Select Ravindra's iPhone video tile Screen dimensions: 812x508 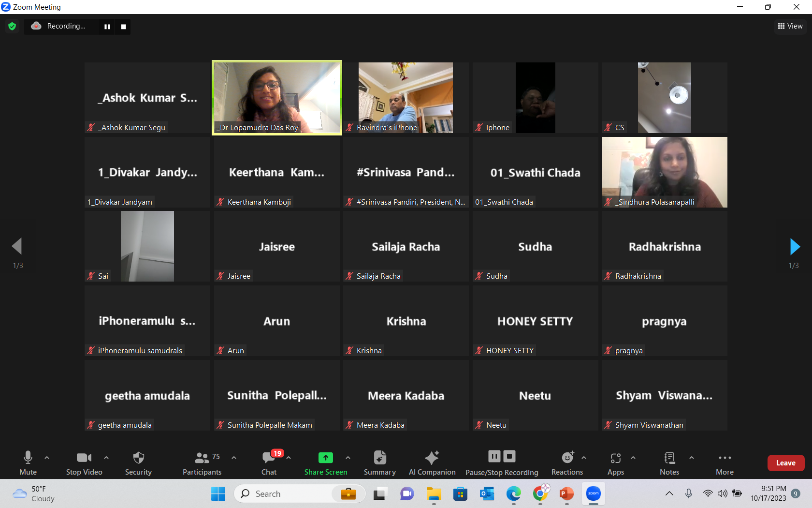[406, 98]
